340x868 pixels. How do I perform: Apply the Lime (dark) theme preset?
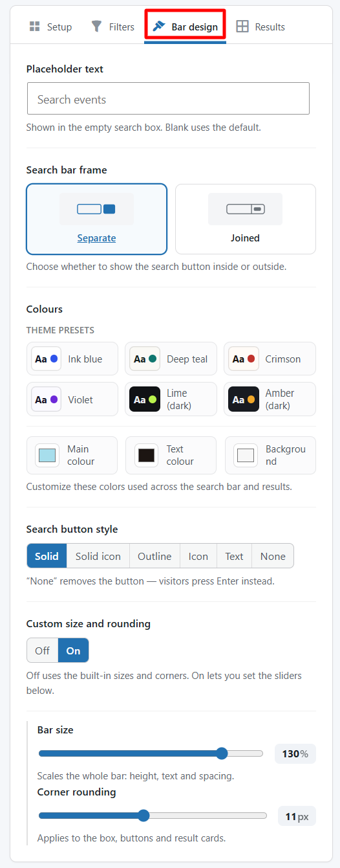click(x=171, y=399)
